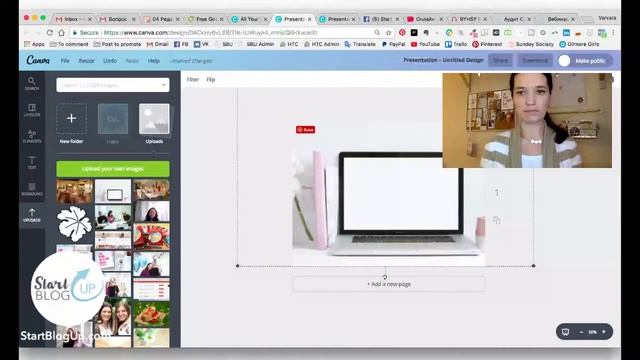Open the Text panel in sidebar

pyautogui.click(x=32, y=162)
